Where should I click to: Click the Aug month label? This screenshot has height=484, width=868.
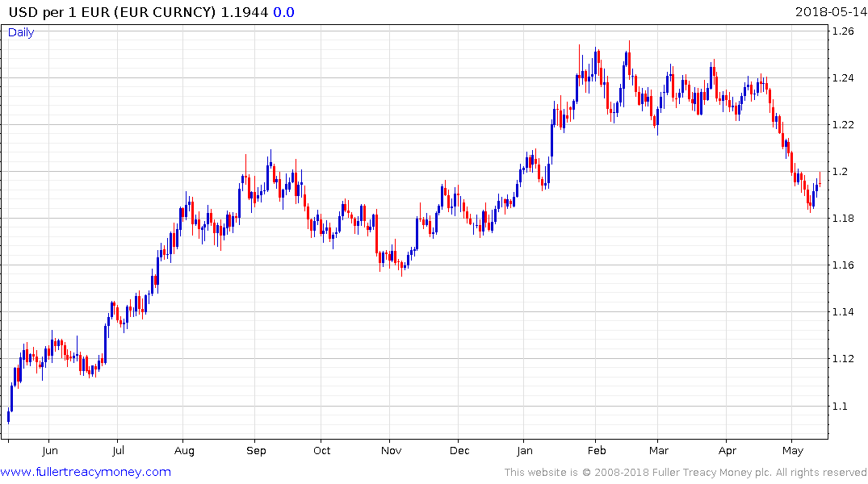coord(184,451)
